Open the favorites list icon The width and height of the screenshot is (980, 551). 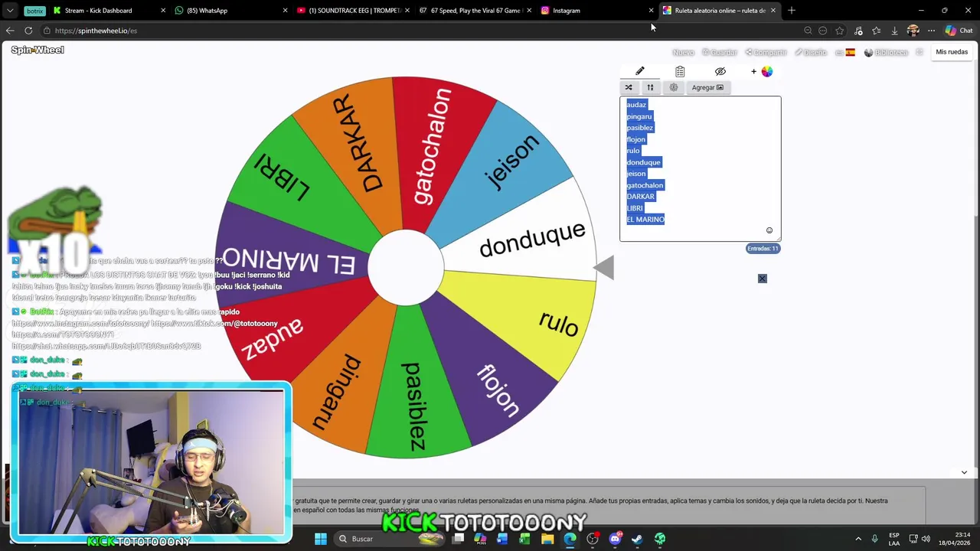[877, 31]
